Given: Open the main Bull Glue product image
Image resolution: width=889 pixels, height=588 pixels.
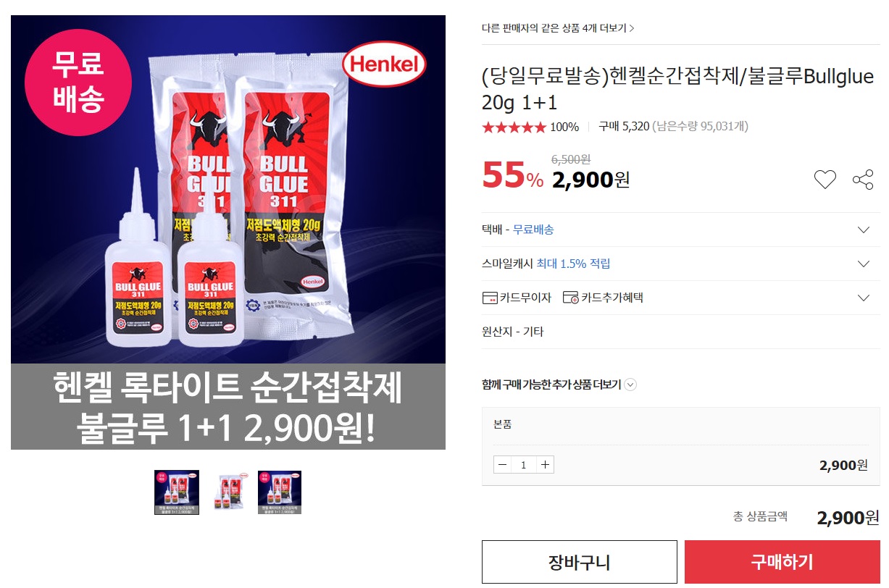Looking at the screenshot, I should pos(228,232).
